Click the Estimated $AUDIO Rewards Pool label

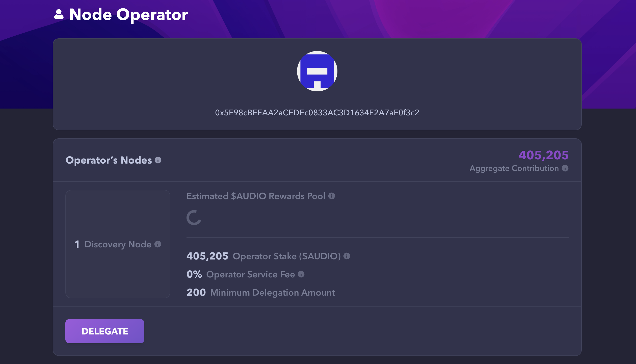[x=256, y=196]
